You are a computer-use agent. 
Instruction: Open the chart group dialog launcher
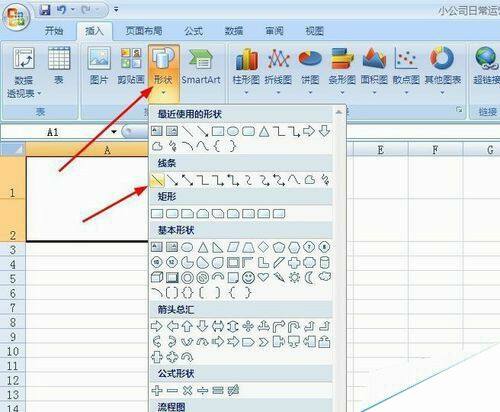pyautogui.click(x=459, y=109)
